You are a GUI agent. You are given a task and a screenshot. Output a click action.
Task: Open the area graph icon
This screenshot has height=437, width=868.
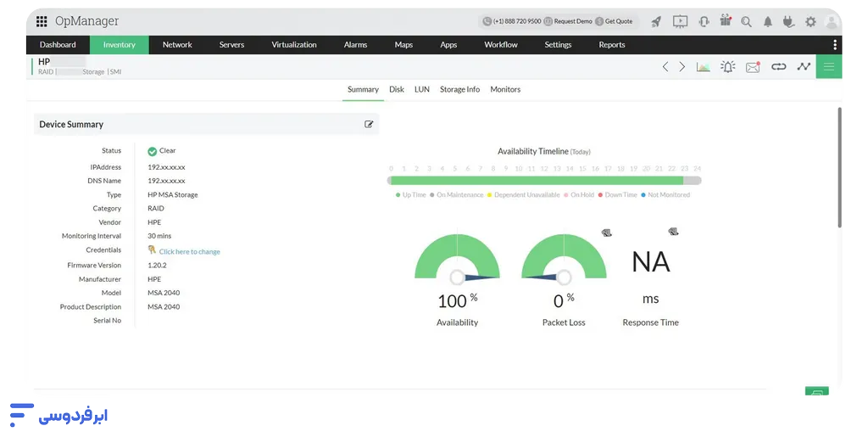[x=703, y=67]
